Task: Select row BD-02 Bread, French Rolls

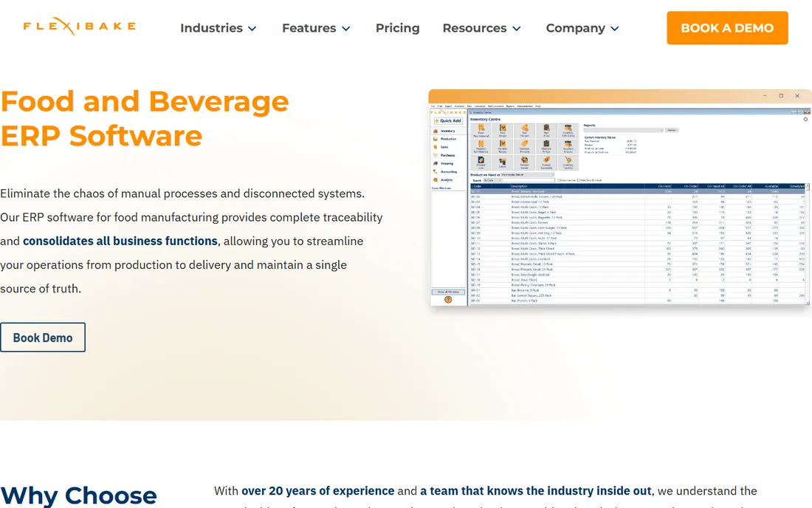Action: coord(637,197)
